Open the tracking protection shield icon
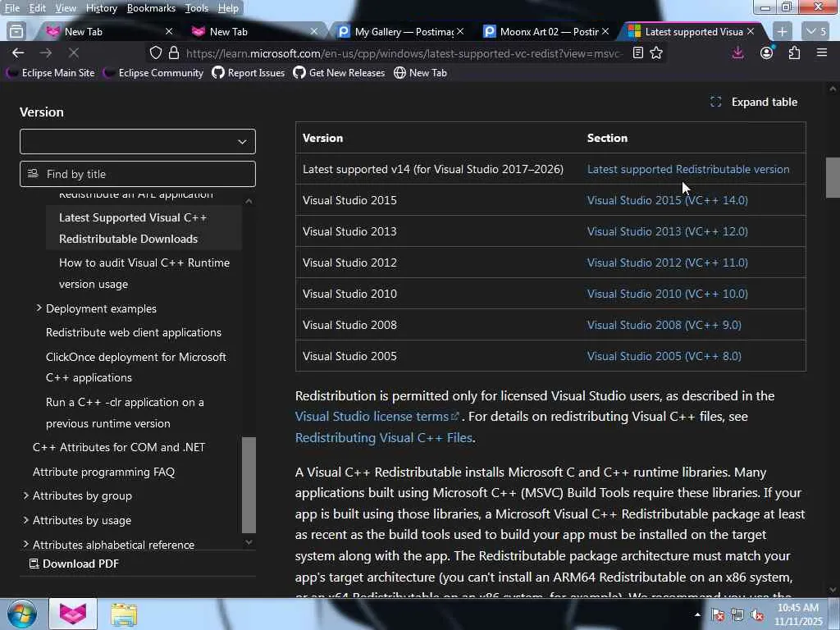Screen dimensions: 840x630 click(155, 53)
